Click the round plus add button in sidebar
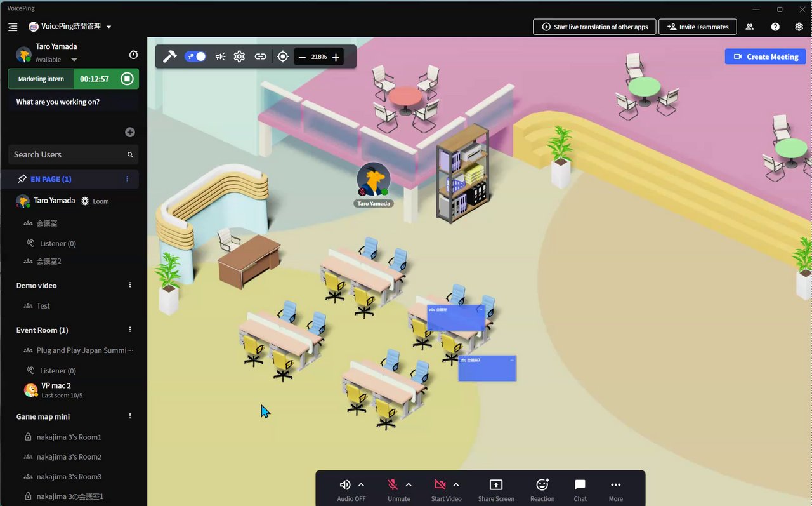The height and width of the screenshot is (506, 812). (130, 132)
